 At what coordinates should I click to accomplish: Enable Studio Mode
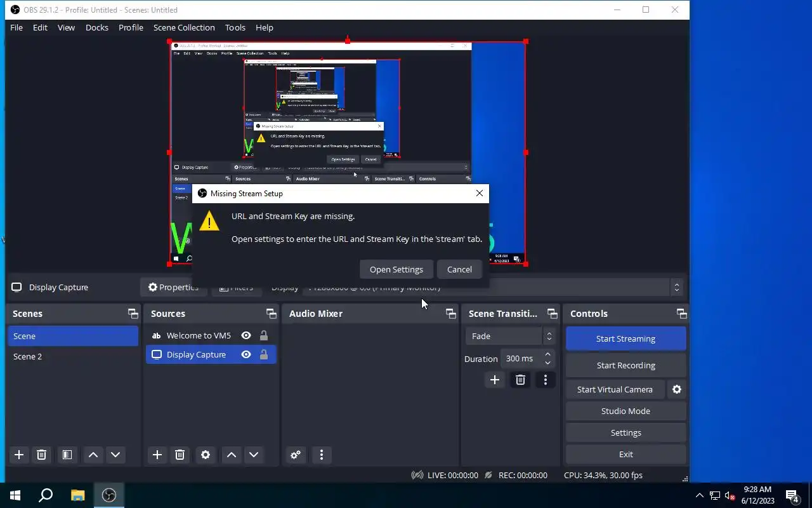[625, 411]
